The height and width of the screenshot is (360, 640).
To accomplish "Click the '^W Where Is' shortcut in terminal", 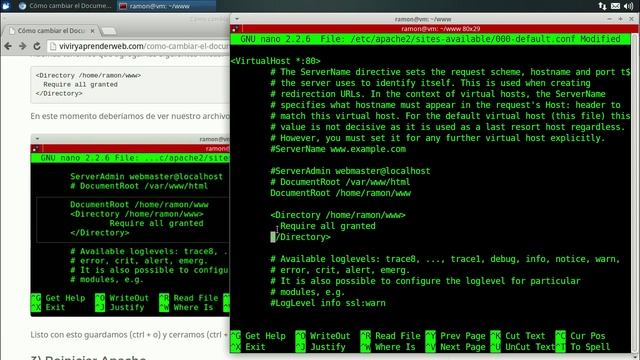I will (x=388, y=347).
